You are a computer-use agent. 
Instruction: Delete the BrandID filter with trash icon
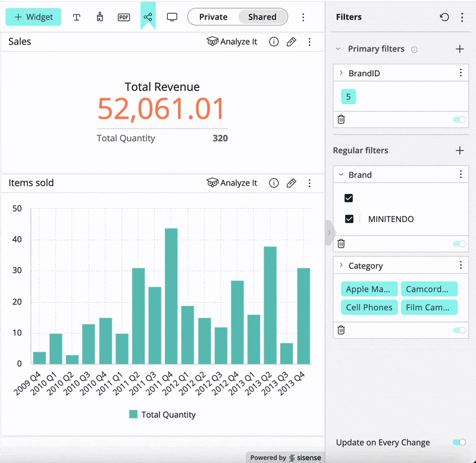click(341, 119)
